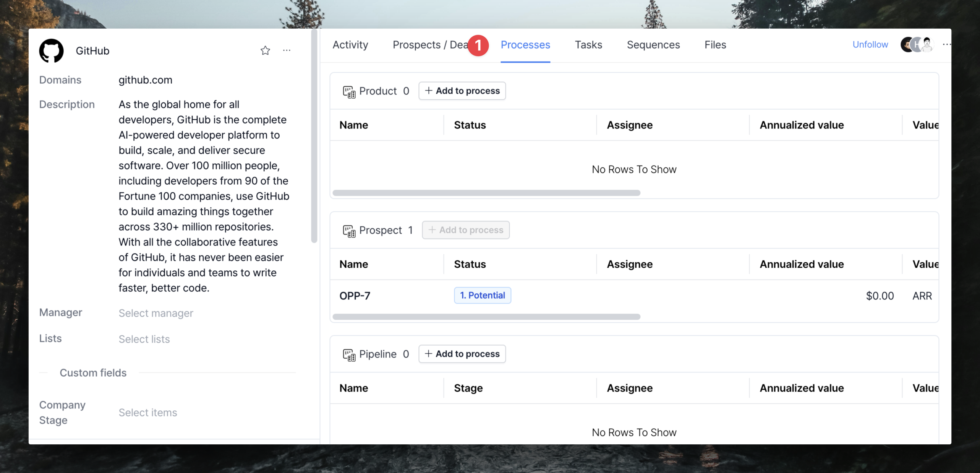Click the follower avatars group

(917, 45)
